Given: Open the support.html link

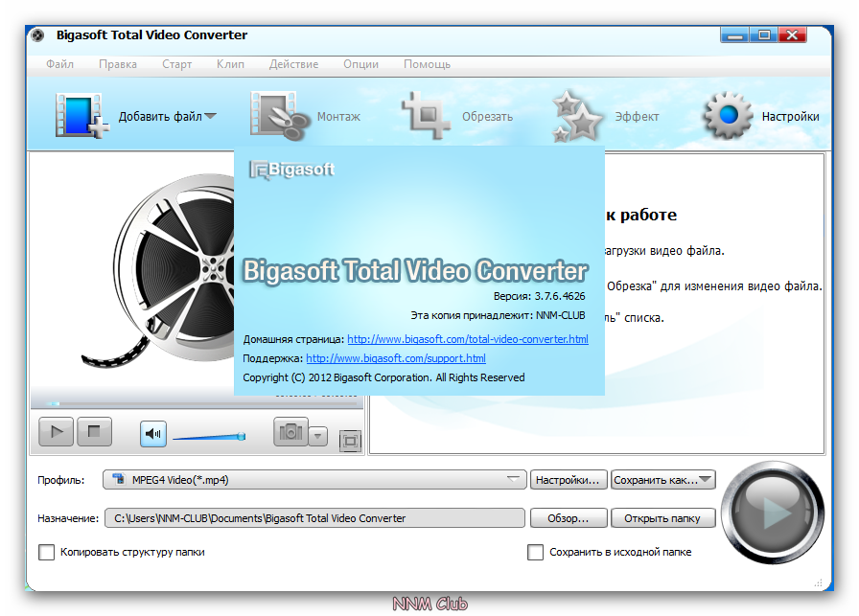Looking at the screenshot, I should pyautogui.click(x=396, y=358).
